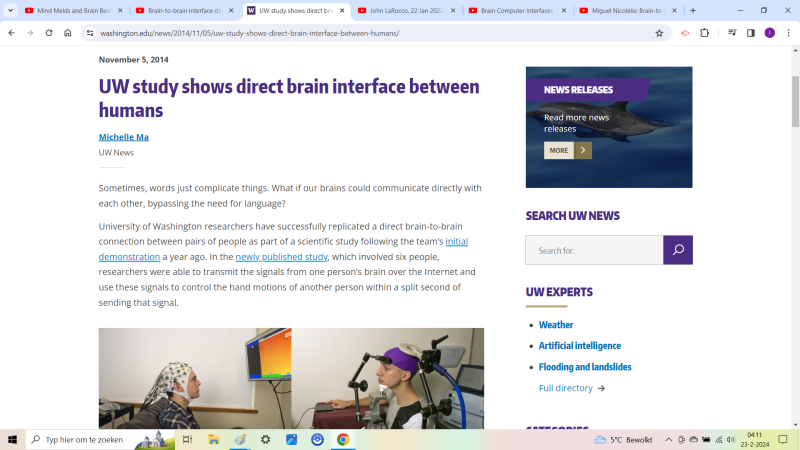Open the weather widget 5°C Bewolkt
This screenshot has height=450, width=800.
623,439
